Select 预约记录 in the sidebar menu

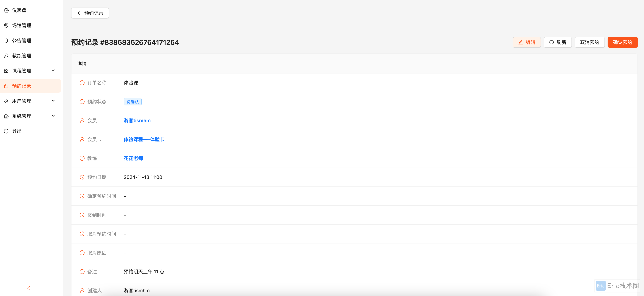click(31, 86)
